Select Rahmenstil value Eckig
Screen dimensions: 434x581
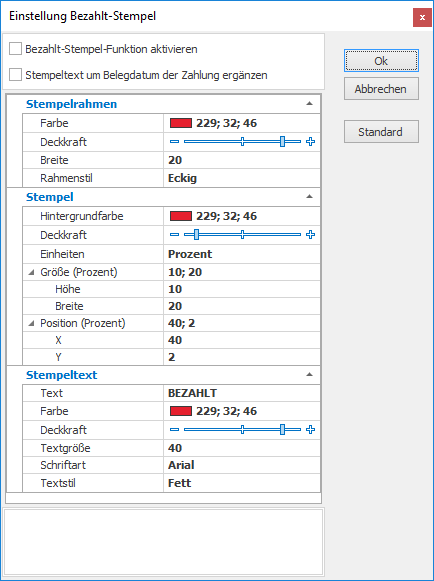tap(242, 178)
